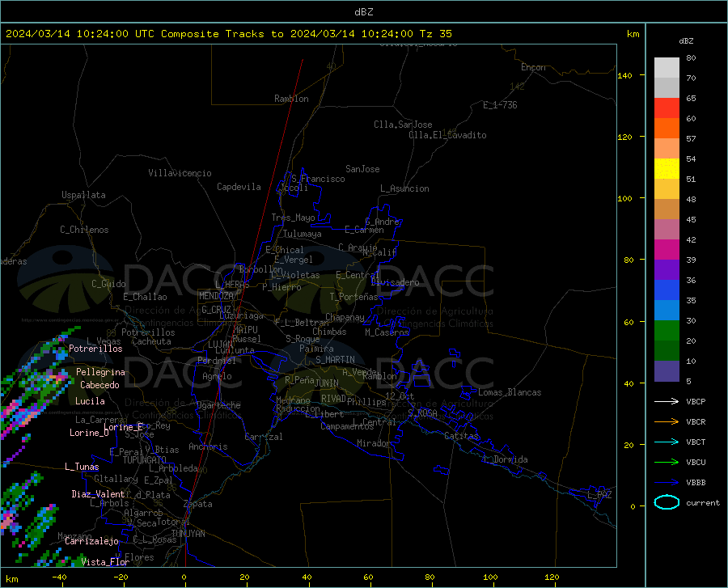This screenshot has height=588, width=728.
Task: Click the Carrizalejo station label
Action: click(91, 541)
